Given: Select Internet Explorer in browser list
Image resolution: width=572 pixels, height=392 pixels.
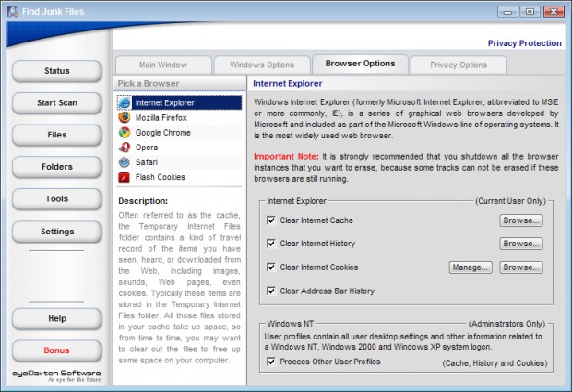Looking at the screenshot, I should (x=180, y=102).
